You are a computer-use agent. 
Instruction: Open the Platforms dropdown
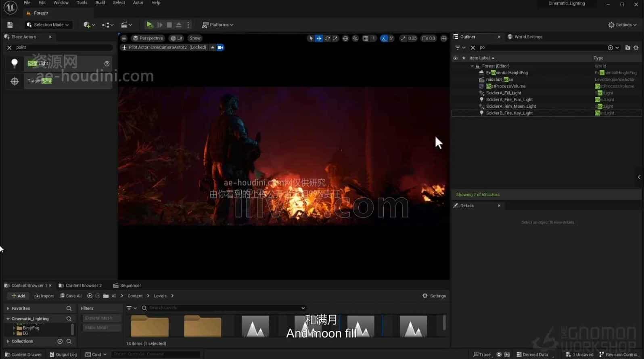click(x=217, y=25)
